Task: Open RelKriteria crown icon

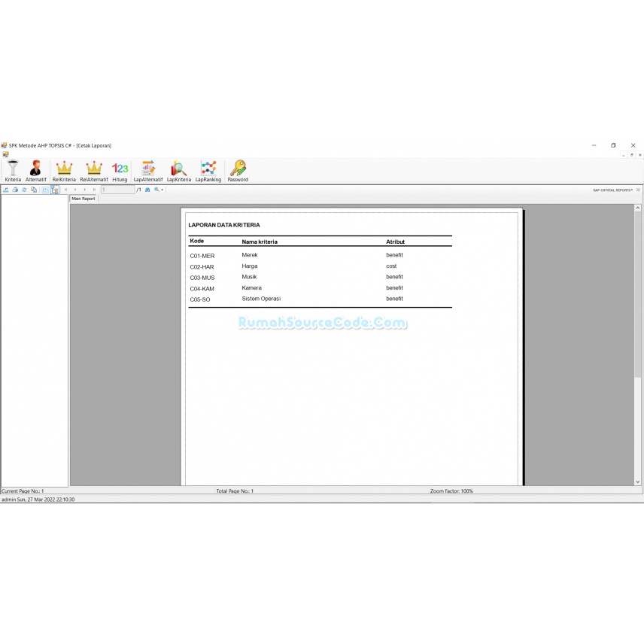Action: [64, 171]
